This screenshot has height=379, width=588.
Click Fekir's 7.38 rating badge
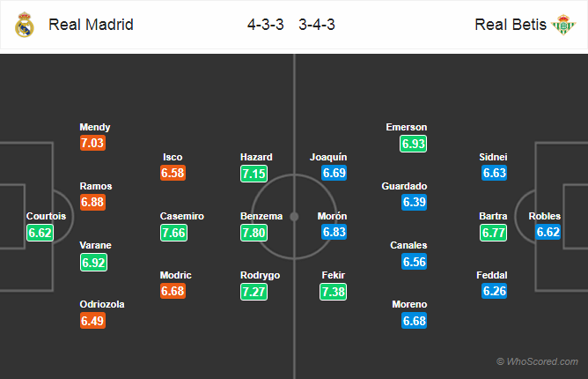[x=333, y=292]
